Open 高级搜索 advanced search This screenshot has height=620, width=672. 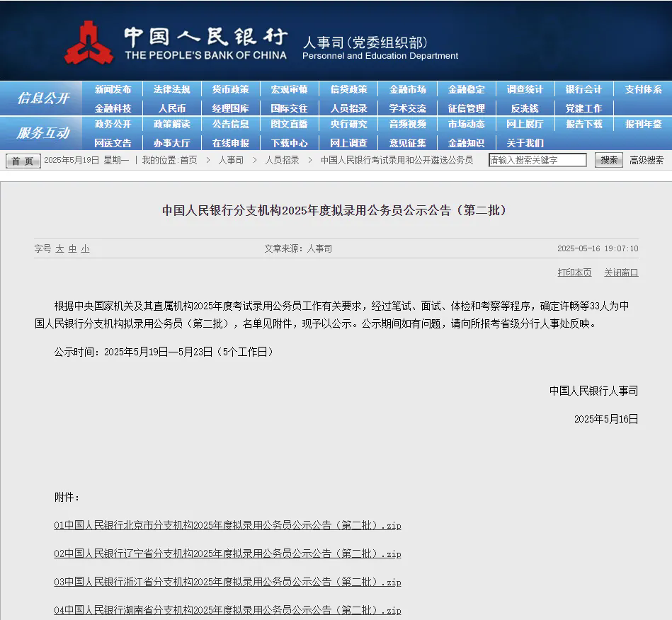click(647, 160)
